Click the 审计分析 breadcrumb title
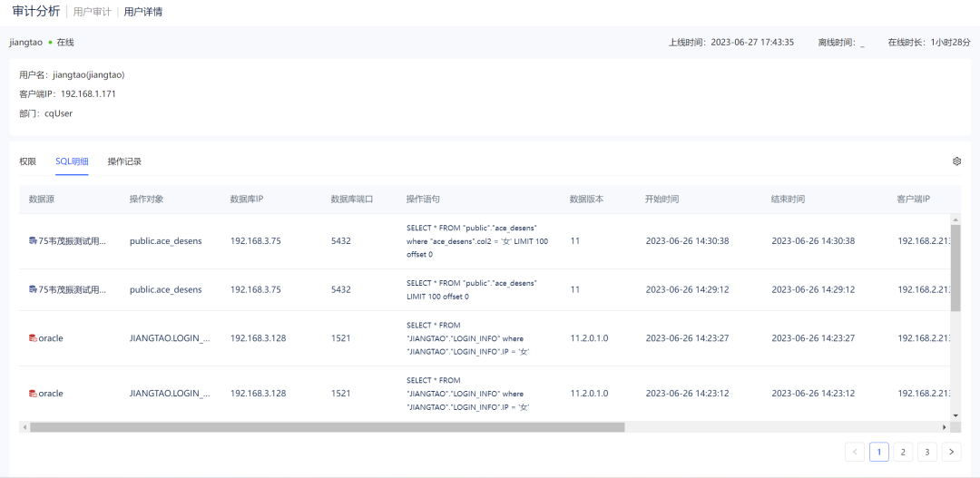This screenshot has height=478, width=980. (x=36, y=11)
